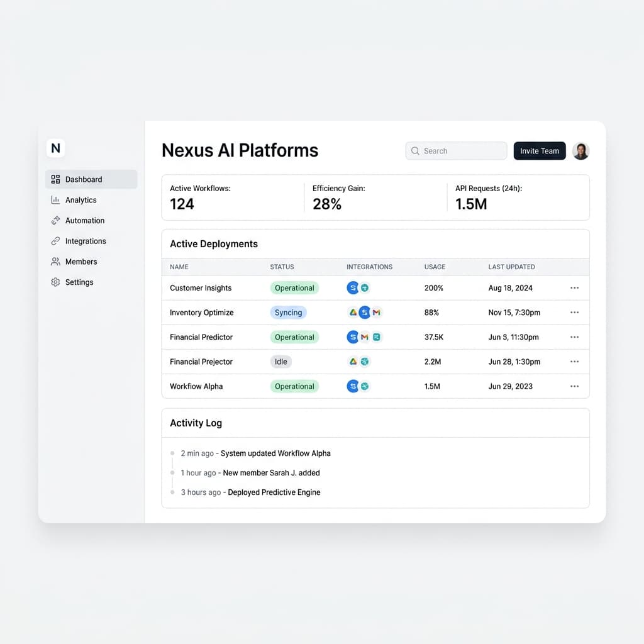Sort by LAST UPDATED column header
Screen dimensions: 644x644
coord(512,267)
